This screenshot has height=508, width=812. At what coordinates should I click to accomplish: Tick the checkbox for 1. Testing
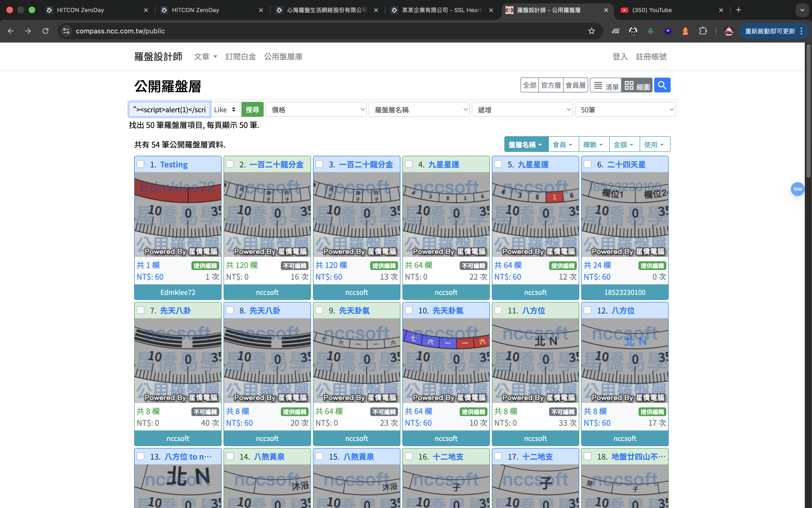[x=141, y=164]
